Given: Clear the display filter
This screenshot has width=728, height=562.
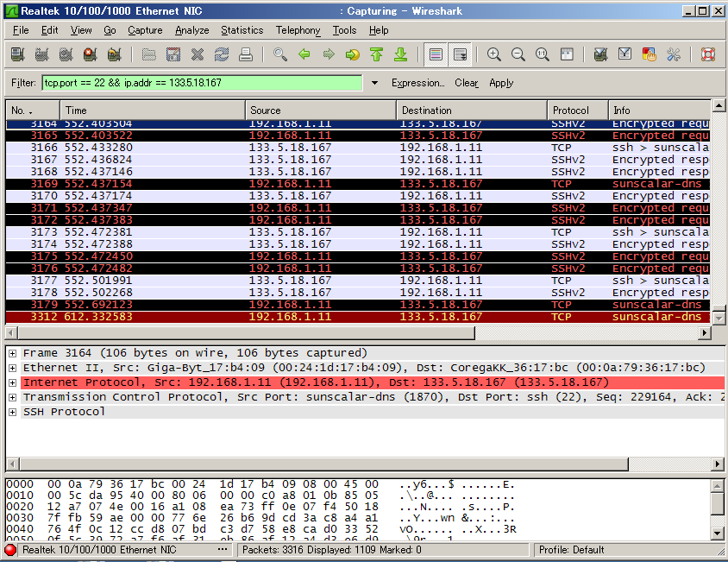Looking at the screenshot, I should coord(466,83).
